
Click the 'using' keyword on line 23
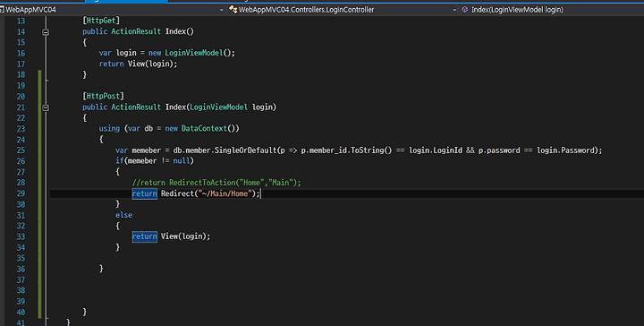click(x=109, y=128)
